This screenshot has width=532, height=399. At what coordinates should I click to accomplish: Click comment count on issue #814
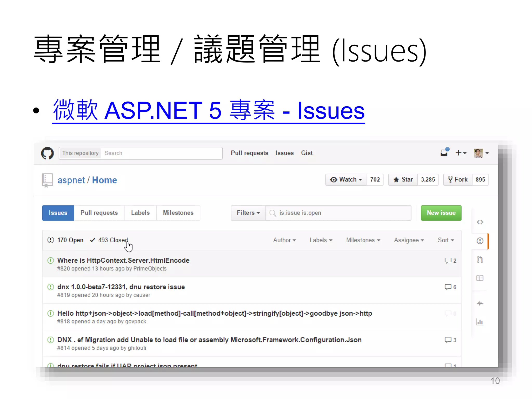tap(450, 340)
